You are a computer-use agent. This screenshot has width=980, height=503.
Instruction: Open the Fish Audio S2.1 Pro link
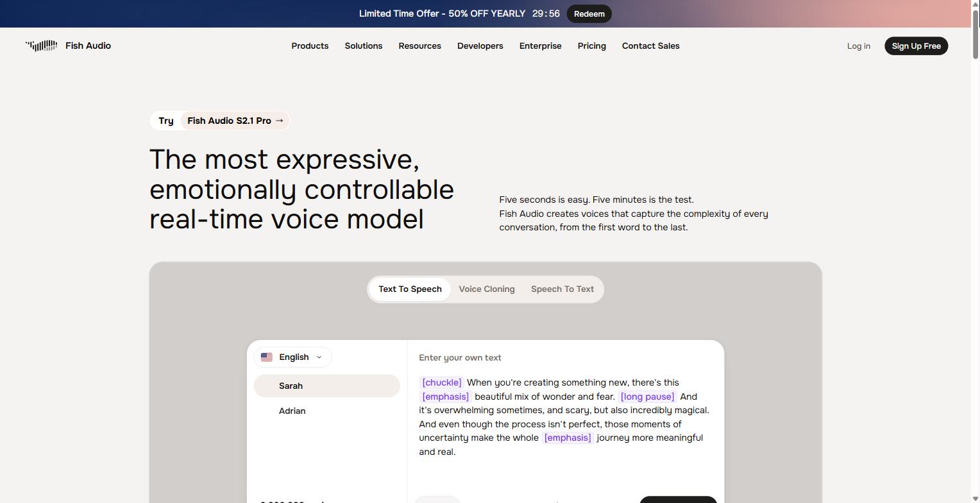click(x=235, y=121)
